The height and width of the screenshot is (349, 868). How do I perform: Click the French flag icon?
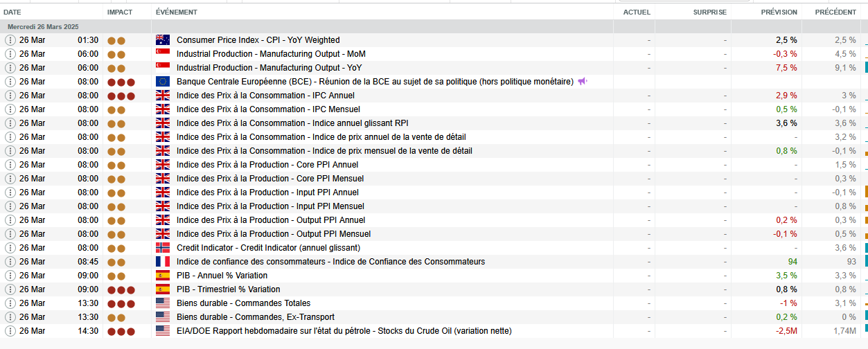click(163, 262)
